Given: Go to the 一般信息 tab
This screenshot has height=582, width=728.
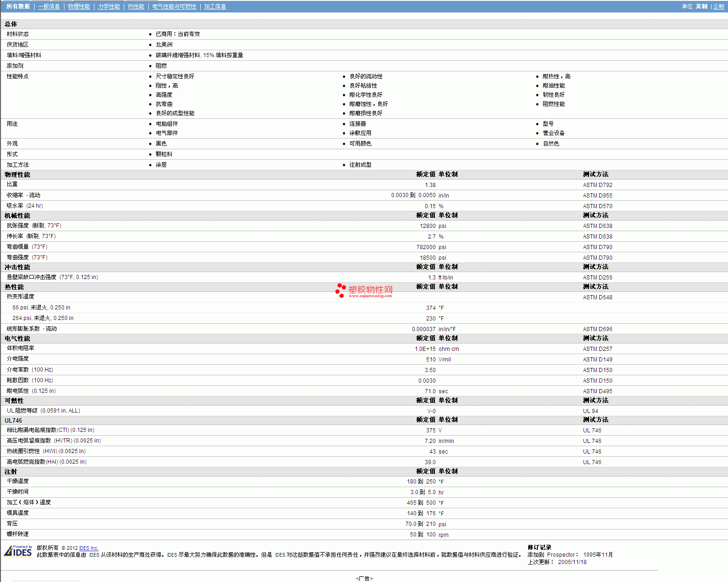Looking at the screenshot, I should (x=49, y=6).
